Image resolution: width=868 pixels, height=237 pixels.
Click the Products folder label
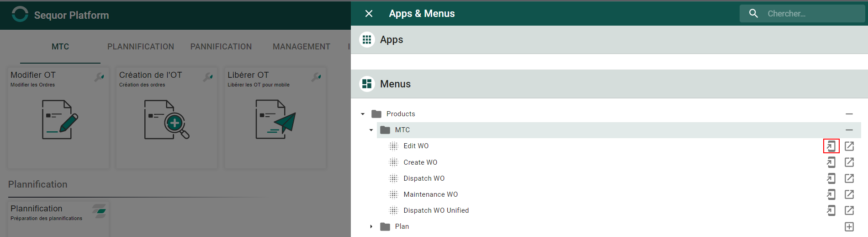click(x=401, y=114)
